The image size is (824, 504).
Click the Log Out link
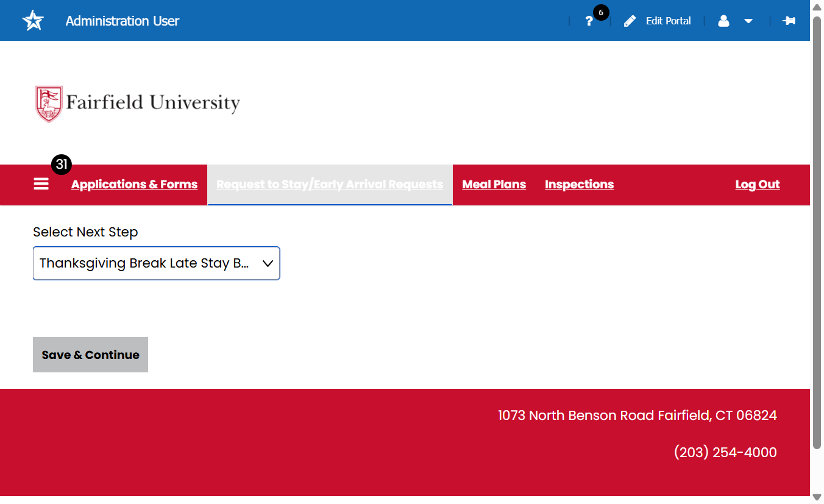pos(758,185)
